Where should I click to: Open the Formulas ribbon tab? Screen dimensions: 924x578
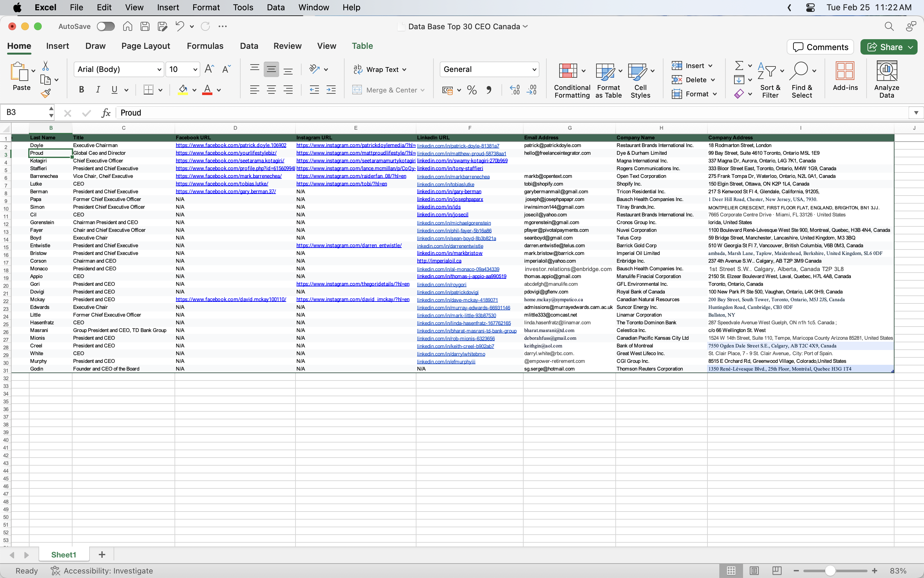[205, 46]
